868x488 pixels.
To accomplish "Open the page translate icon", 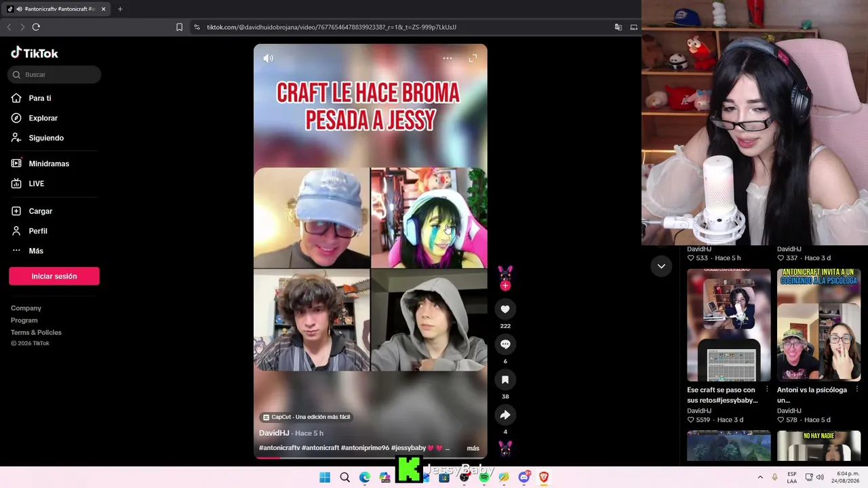I will pos(618,27).
